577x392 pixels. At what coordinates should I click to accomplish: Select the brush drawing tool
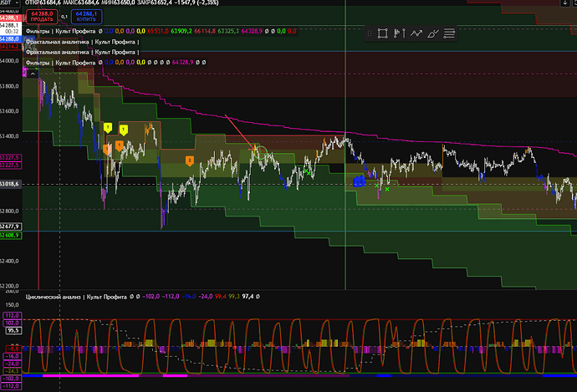point(432,33)
